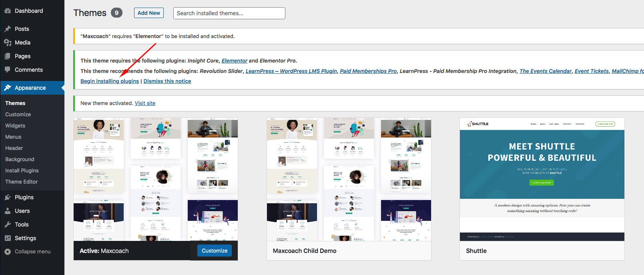Open the Widgets submenu item
The image size is (644, 275).
pyautogui.click(x=15, y=125)
